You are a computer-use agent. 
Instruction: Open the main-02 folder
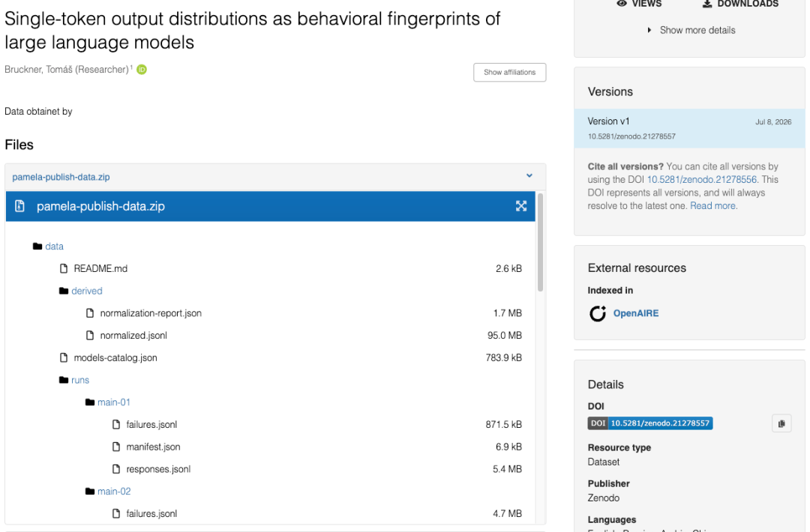[x=114, y=492]
